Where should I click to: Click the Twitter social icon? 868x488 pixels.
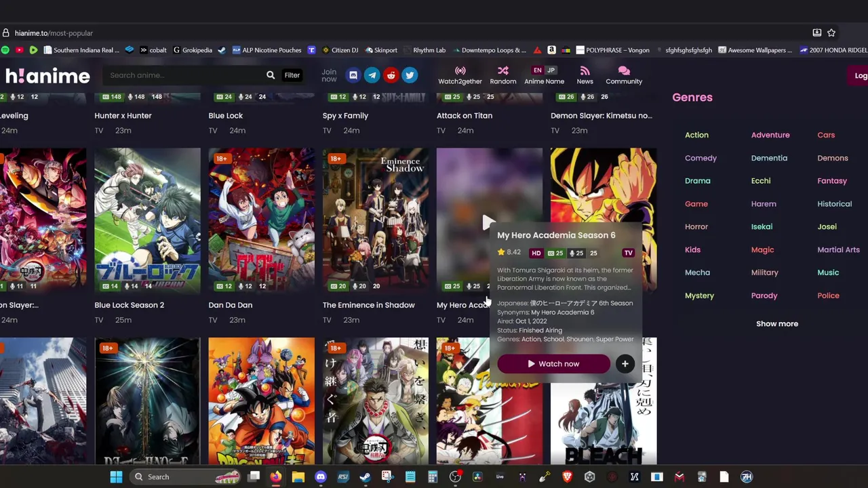pyautogui.click(x=410, y=75)
